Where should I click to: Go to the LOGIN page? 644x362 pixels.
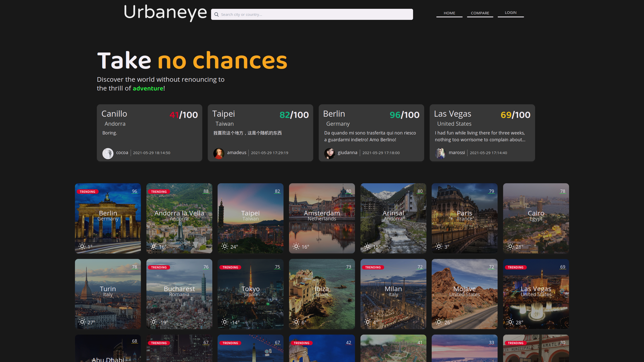(x=511, y=13)
